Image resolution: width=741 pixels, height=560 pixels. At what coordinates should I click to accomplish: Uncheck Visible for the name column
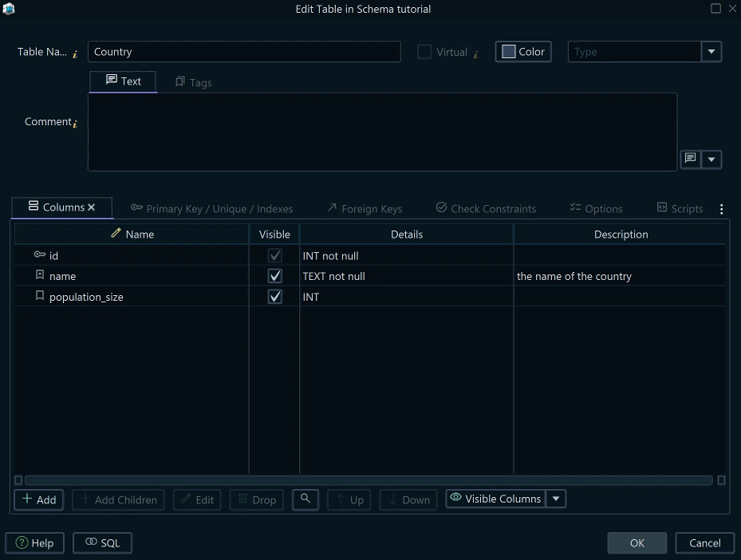pyautogui.click(x=274, y=275)
